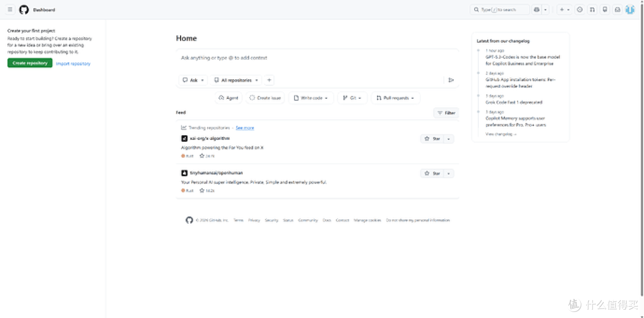Click the Manage cookies footer link
The width and height of the screenshot is (644, 318).
point(367,220)
